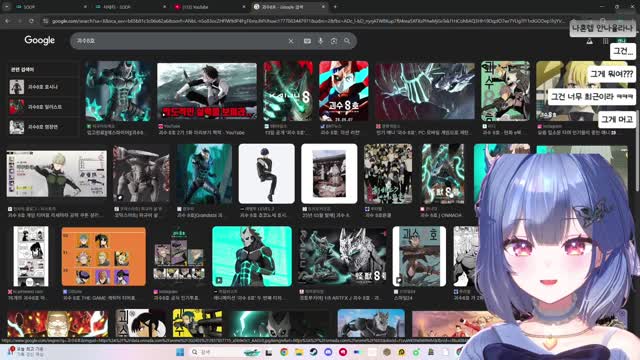Open weather widget on taskbar left
Image resolution: width=640 pixels, height=360 pixels.
[27, 352]
